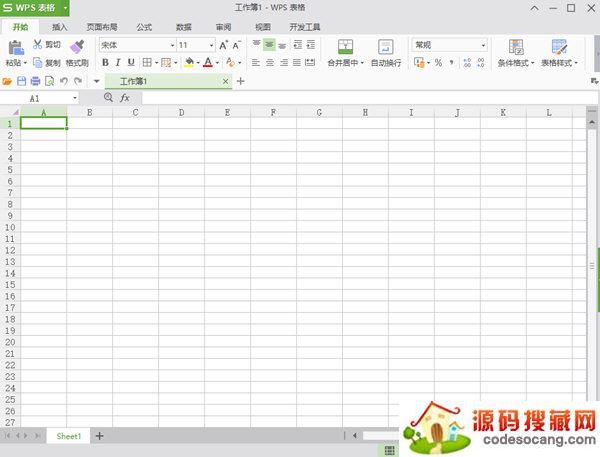Switch to the 页面布局 tab
Image resolution: width=600 pixels, height=457 pixels.
[x=102, y=27]
